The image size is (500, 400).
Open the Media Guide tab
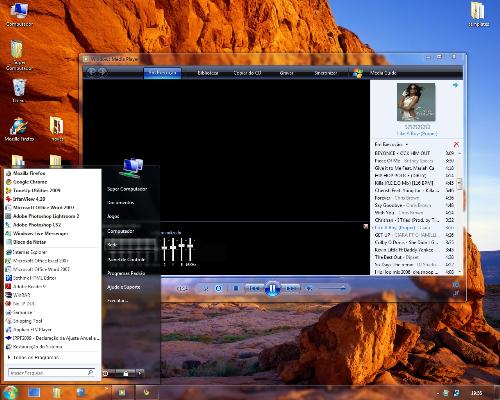point(383,73)
